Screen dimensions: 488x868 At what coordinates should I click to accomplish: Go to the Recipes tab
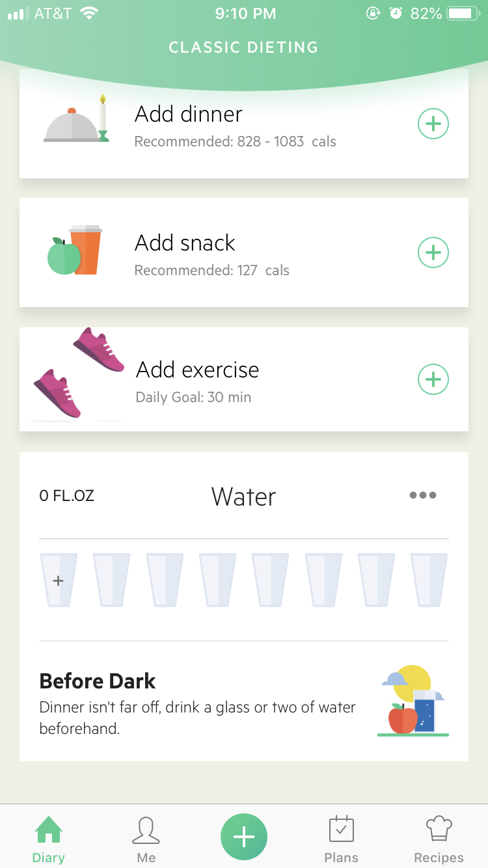click(x=439, y=839)
